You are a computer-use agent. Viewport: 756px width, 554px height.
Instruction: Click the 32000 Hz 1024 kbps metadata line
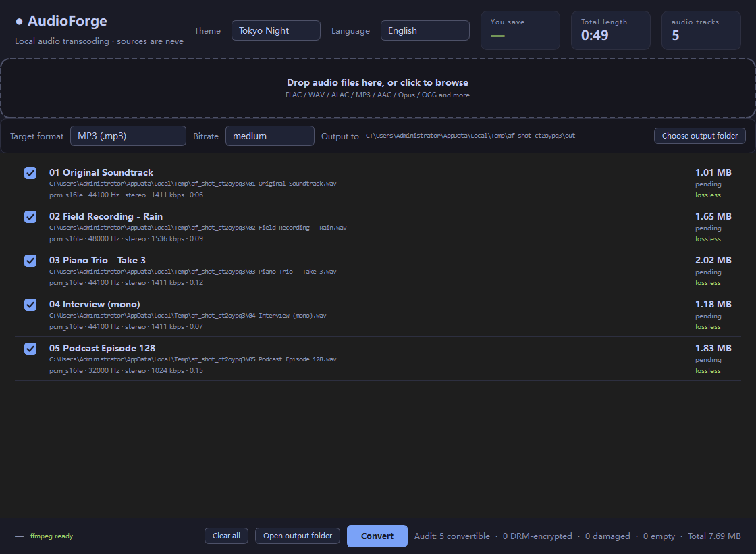coord(126,371)
